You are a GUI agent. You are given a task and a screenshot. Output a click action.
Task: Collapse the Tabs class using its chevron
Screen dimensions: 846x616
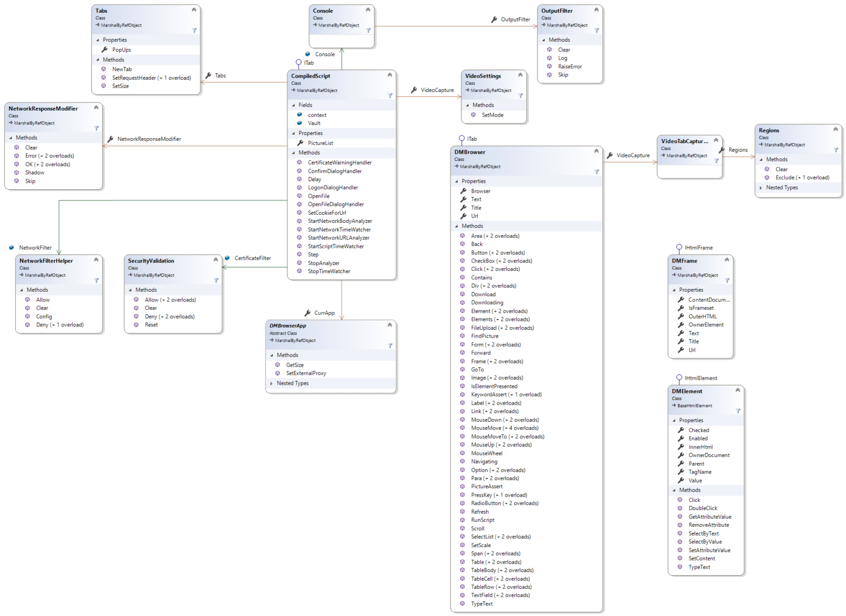pos(193,9)
